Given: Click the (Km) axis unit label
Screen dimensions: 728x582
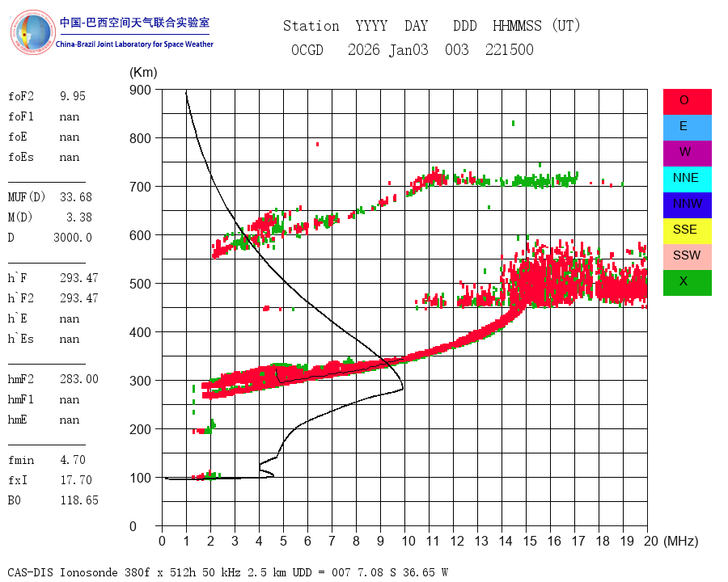Looking at the screenshot, I should click(143, 73).
